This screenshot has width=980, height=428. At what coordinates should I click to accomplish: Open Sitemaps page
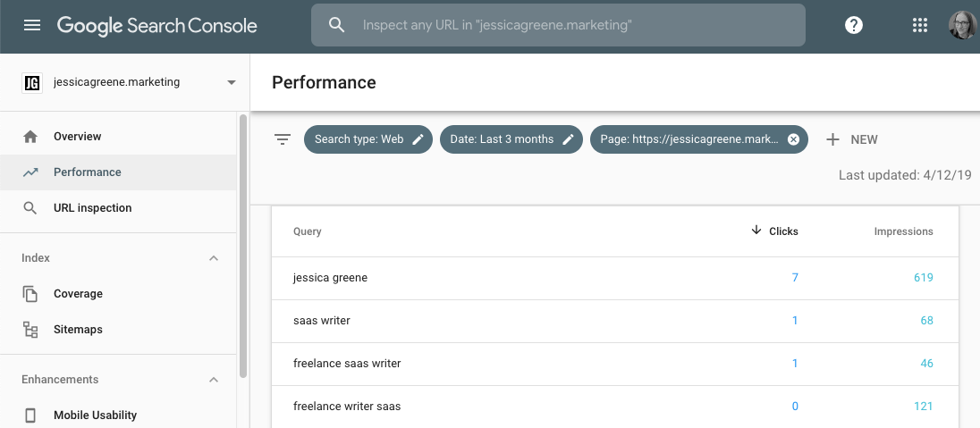point(78,330)
